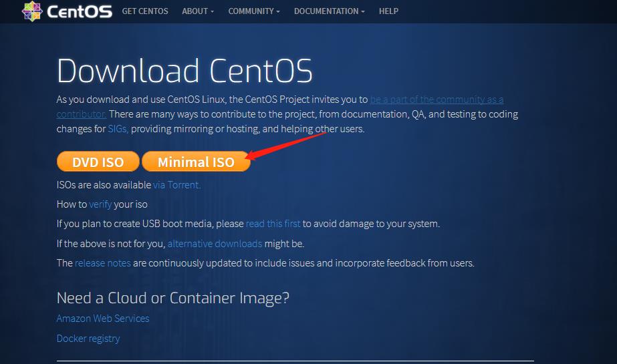Open the GET CENTOS menu item
Viewport: 617px width, 364px height.
145,11
